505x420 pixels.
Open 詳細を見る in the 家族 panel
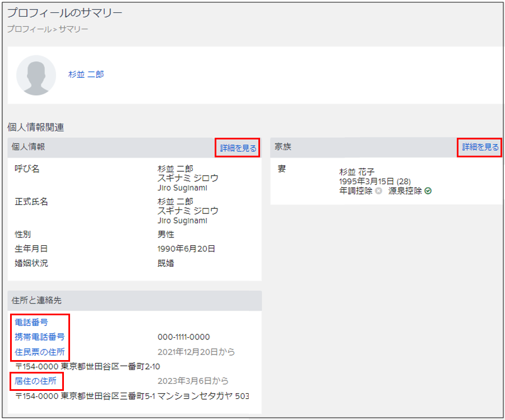[x=480, y=147]
